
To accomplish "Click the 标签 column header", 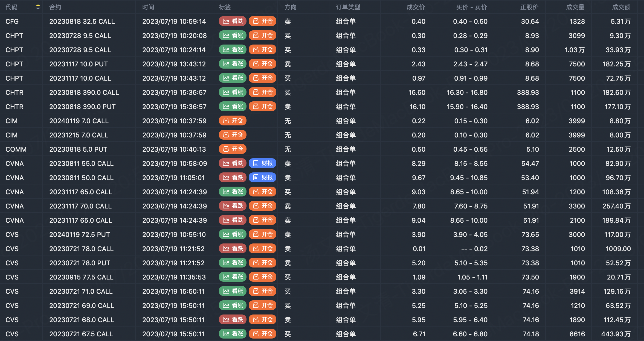I will click(x=225, y=7).
